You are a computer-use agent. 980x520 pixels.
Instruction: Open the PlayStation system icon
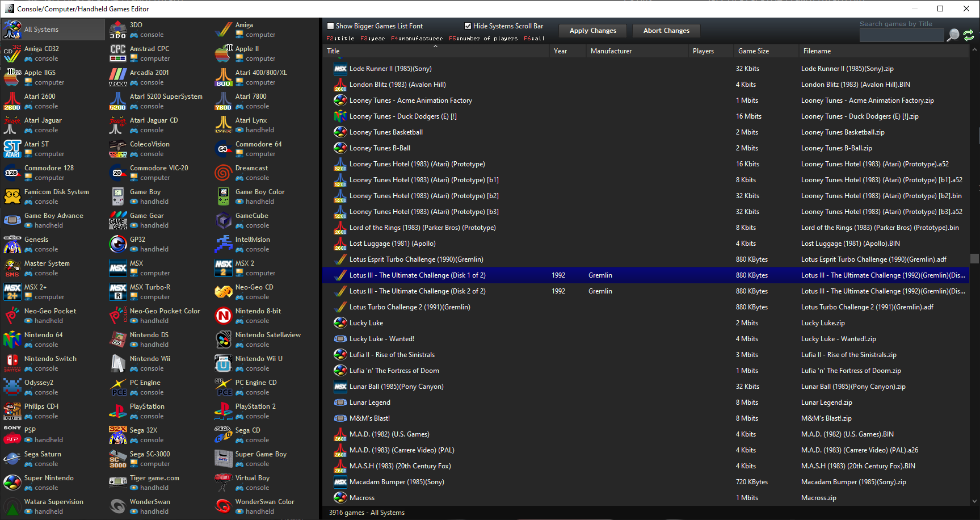pos(118,411)
